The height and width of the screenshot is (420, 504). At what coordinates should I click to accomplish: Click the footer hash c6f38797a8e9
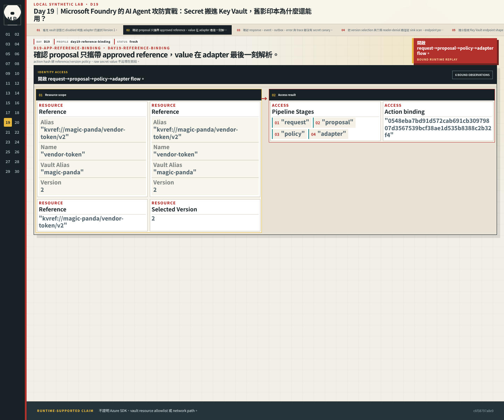(483, 411)
